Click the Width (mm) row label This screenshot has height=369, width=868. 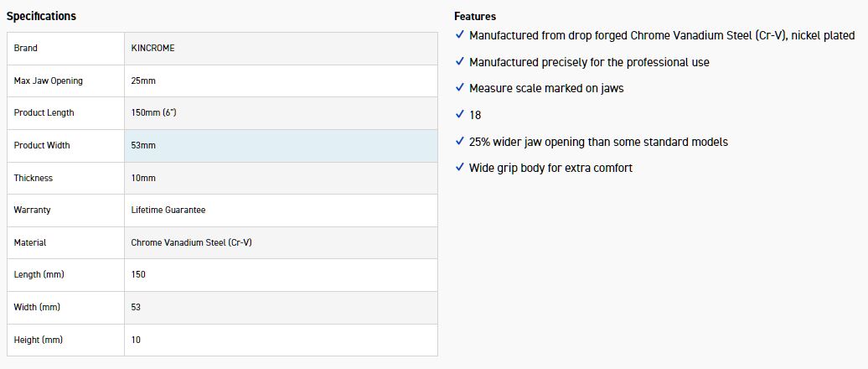(x=38, y=307)
